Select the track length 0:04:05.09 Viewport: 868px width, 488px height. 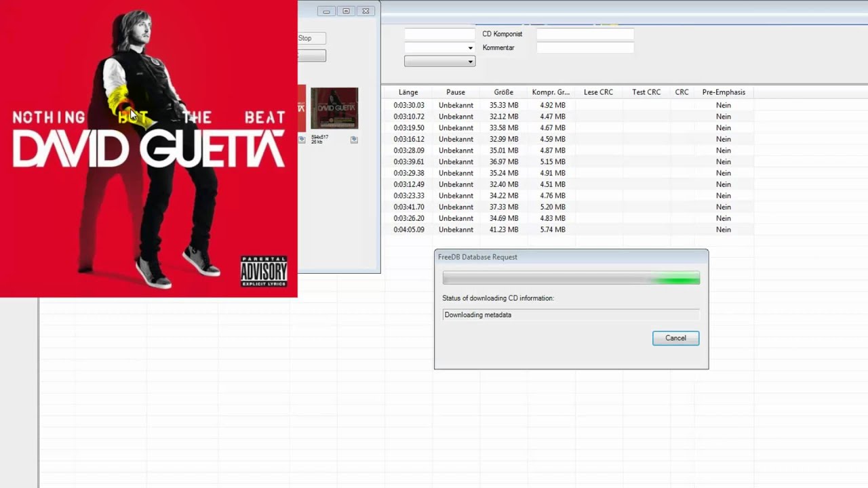click(x=409, y=230)
